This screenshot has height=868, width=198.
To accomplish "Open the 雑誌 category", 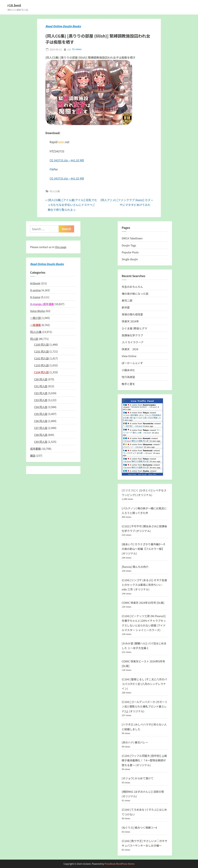I will coord(33,455).
